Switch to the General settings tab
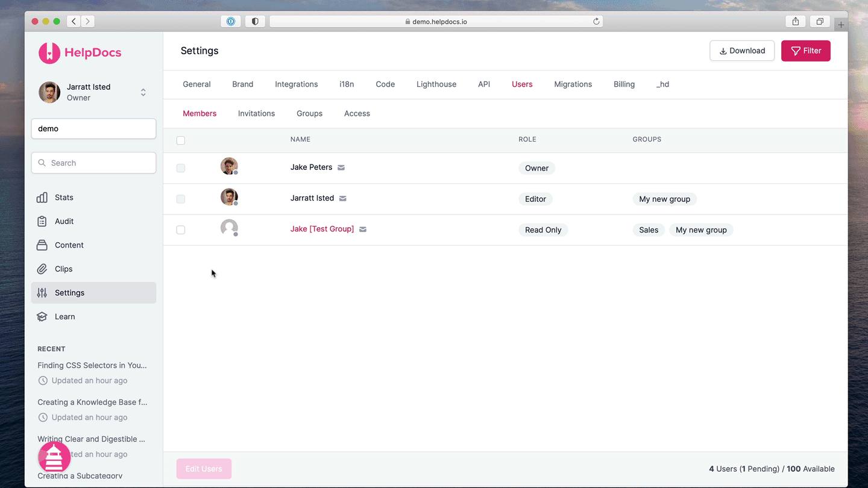 (197, 84)
